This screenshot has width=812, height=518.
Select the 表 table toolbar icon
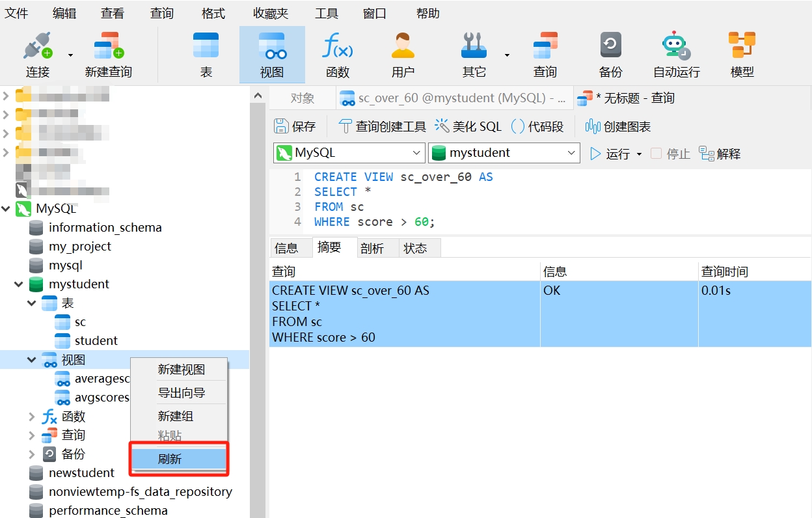coord(206,47)
